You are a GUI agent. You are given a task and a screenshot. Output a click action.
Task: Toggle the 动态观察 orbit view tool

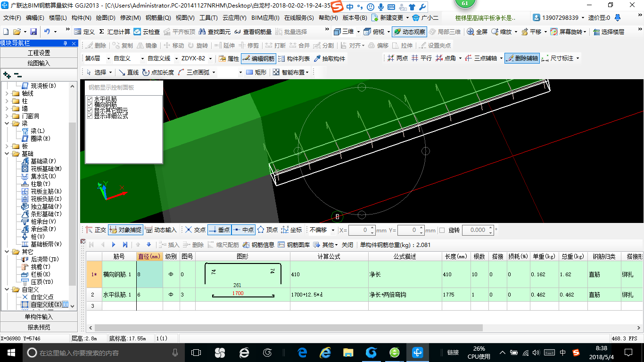coord(409,32)
